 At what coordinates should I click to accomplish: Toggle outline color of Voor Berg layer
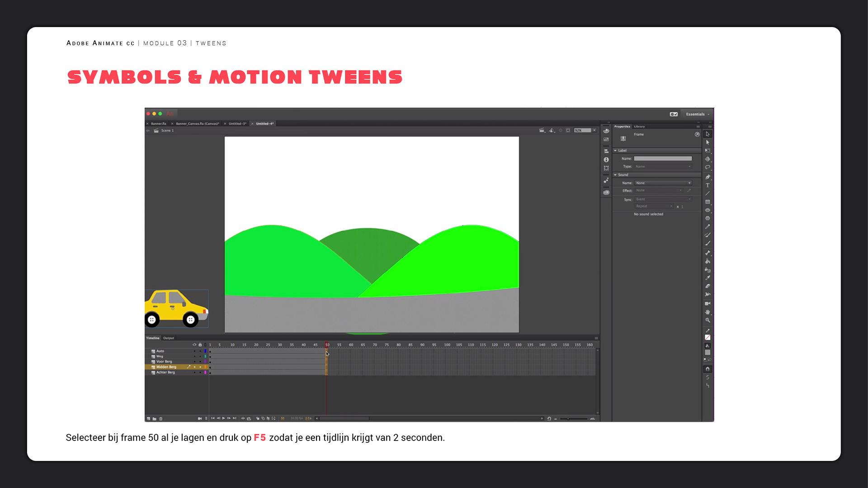click(x=205, y=361)
